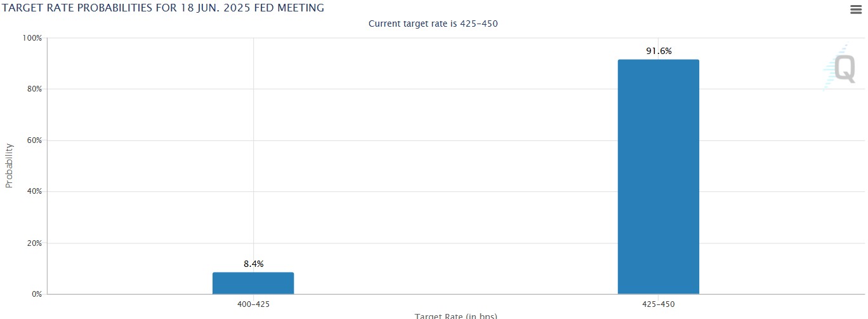Select the 425-450 probability bar

659,177
